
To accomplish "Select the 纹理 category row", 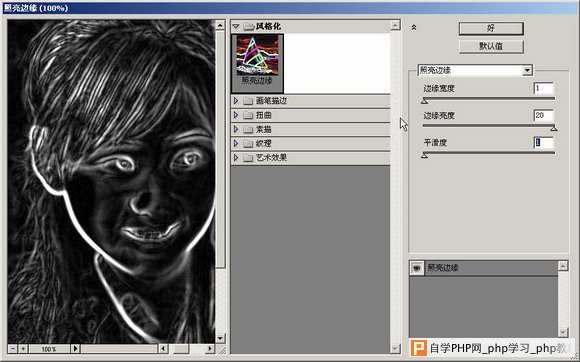I will pyautogui.click(x=310, y=143).
